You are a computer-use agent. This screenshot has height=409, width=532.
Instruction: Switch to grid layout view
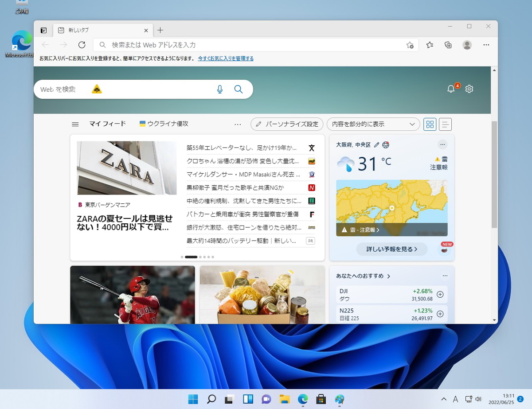(x=430, y=124)
